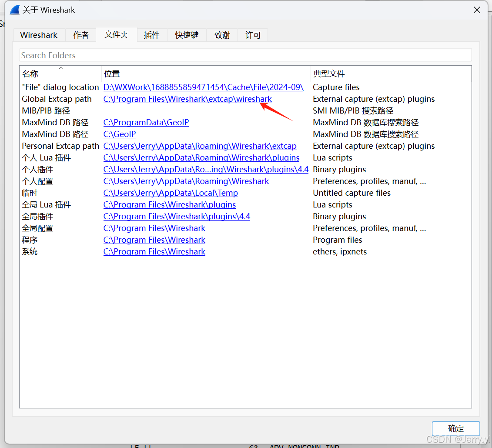Viewport: 492px width, 448px height.
Task: Click the Wireshark fin icon in title bar
Action: (x=15, y=10)
